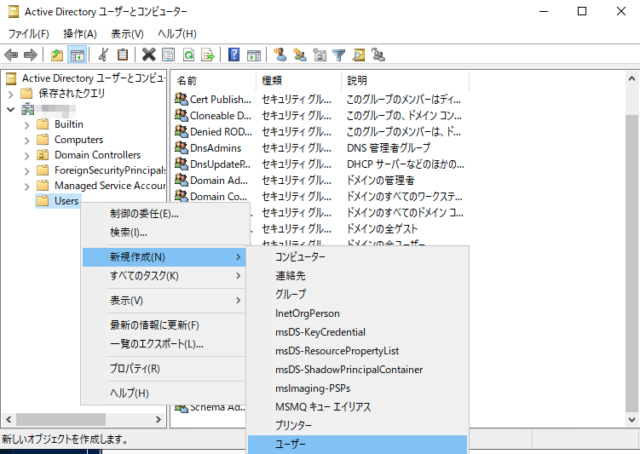Image resolution: width=640 pixels, height=454 pixels.
Task: Select msDS-KeyCredential in the submenu
Action: tap(358, 332)
